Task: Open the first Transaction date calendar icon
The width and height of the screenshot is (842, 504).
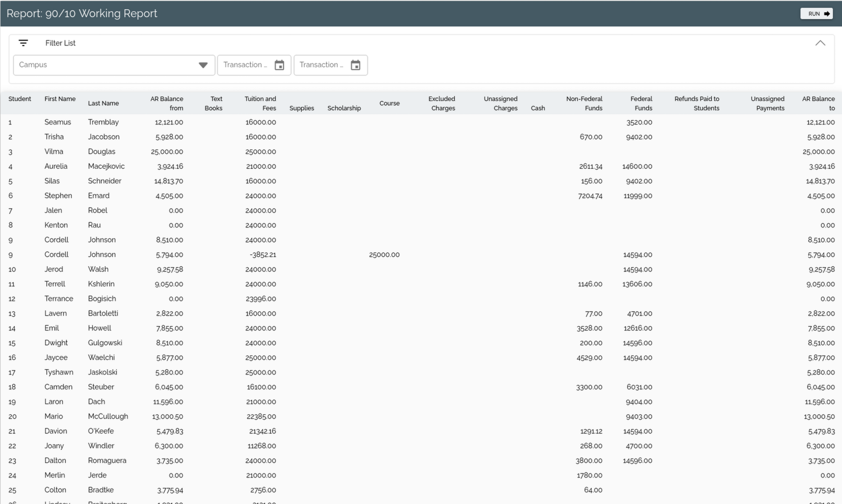Action: coord(279,65)
